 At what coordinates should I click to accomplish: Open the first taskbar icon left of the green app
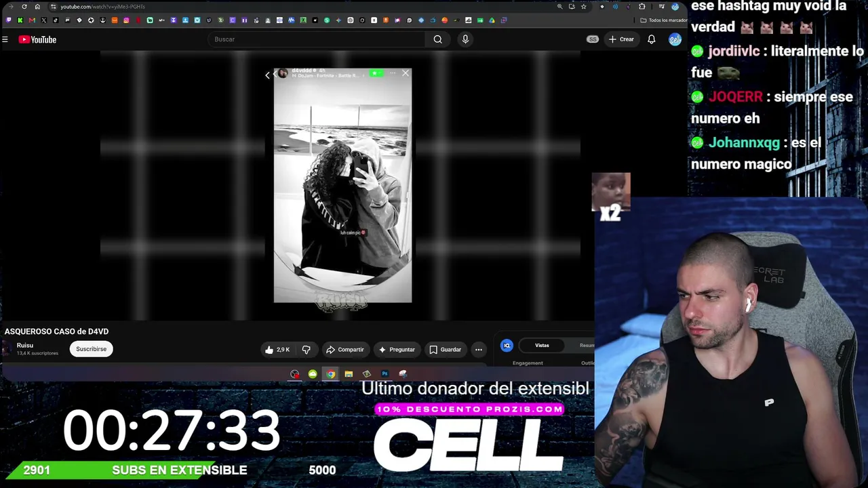[294, 374]
